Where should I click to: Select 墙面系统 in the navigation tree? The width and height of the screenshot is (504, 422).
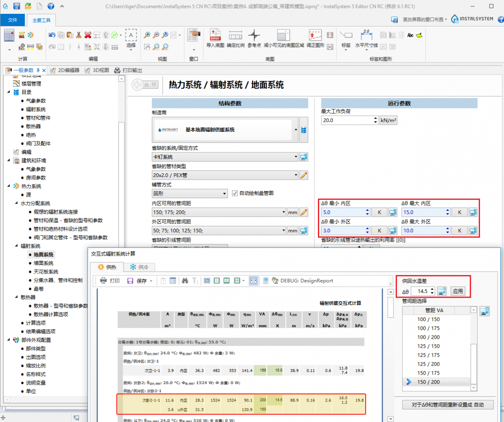click(43, 263)
